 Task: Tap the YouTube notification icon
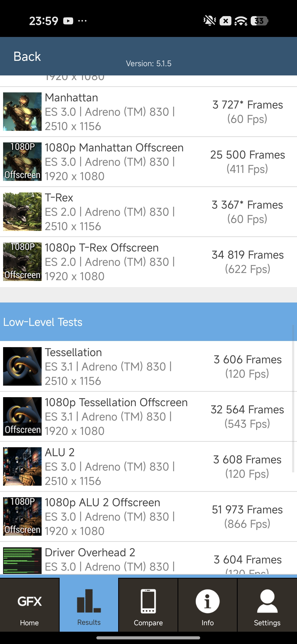(68, 21)
